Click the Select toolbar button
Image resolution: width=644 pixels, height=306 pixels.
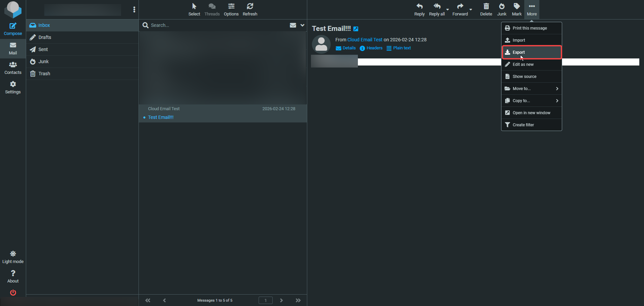(194, 9)
